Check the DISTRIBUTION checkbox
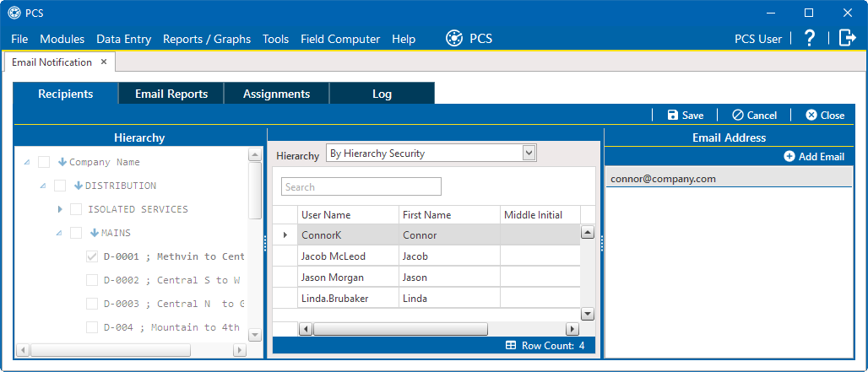This screenshot has height=372, width=868. click(60, 186)
